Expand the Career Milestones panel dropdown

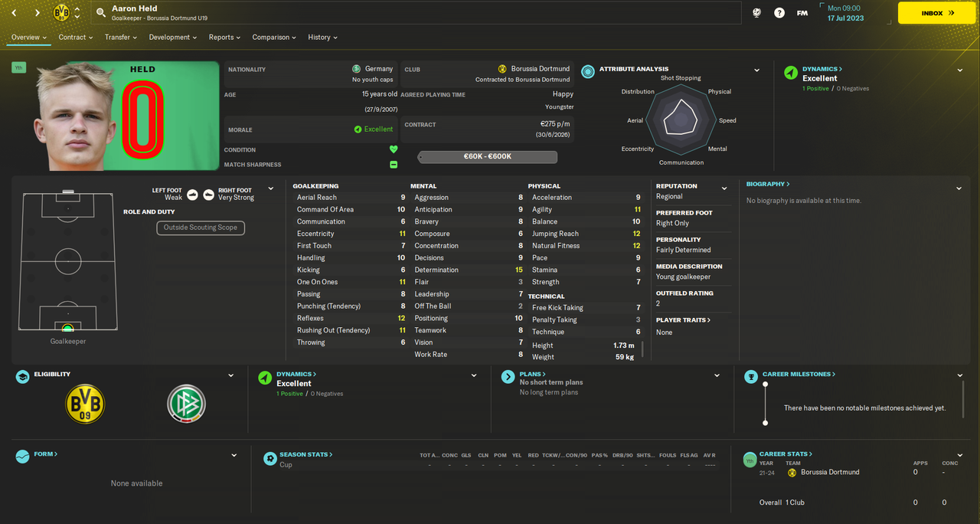click(x=960, y=375)
